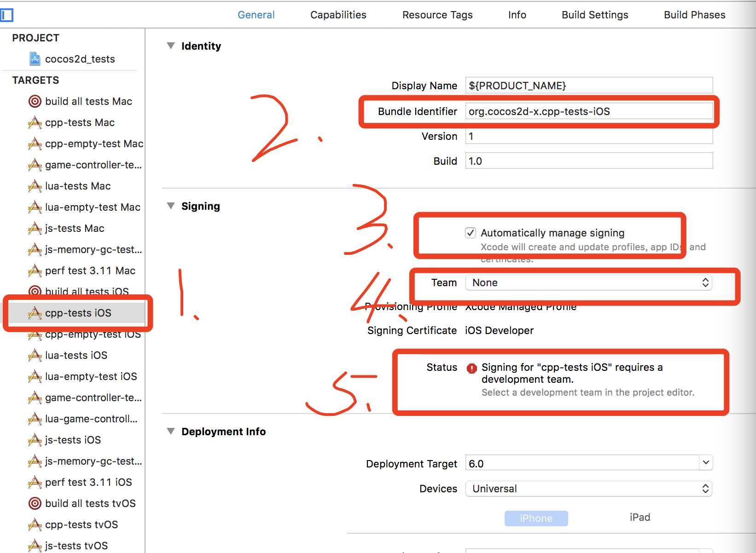Click lua-tests iOS app icon
756x553 pixels.
(35, 355)
